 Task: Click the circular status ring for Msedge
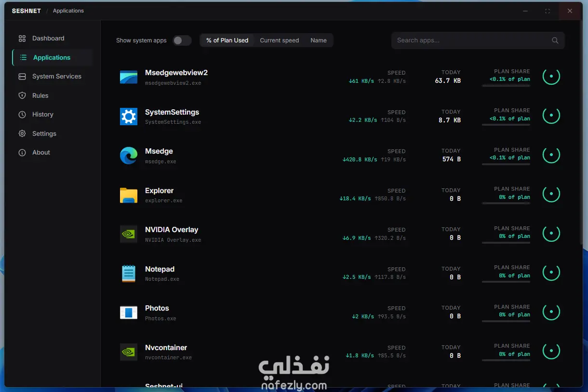(x=551, y=155)
